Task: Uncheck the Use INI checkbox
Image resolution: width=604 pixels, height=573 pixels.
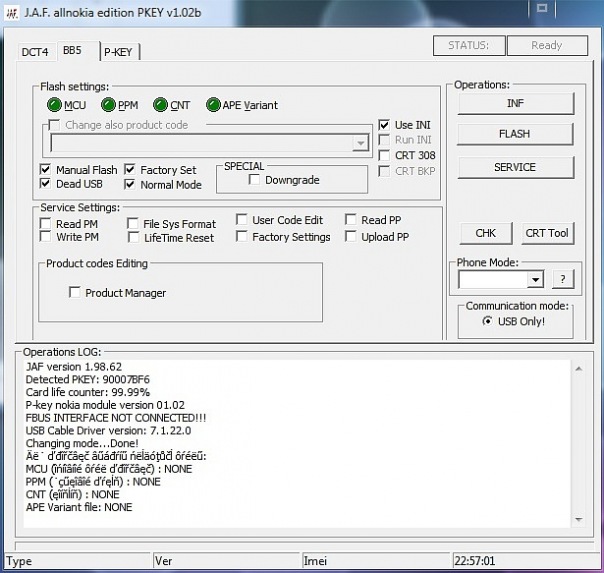Action: click(x=384, y=125)
